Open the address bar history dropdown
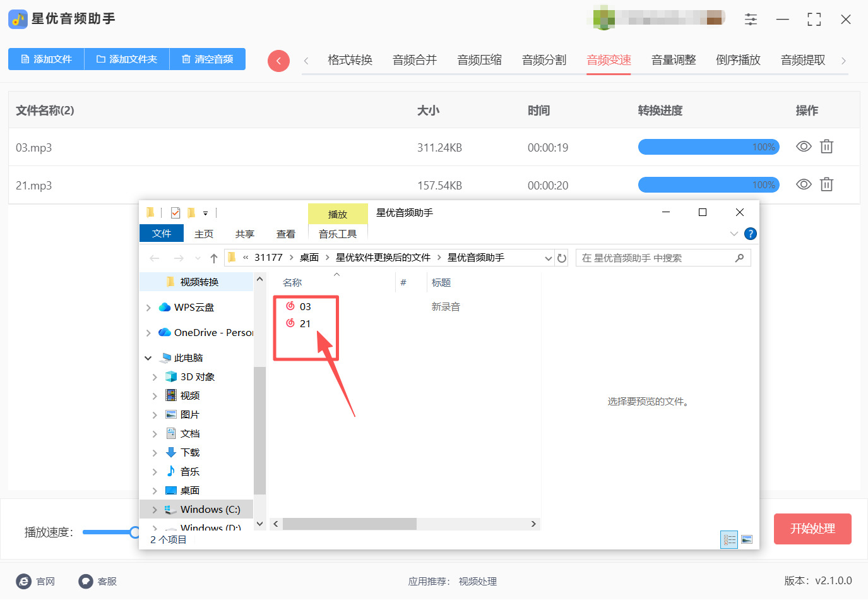The width and height of the screenshot is (868, 600). (x=548, y=258)
